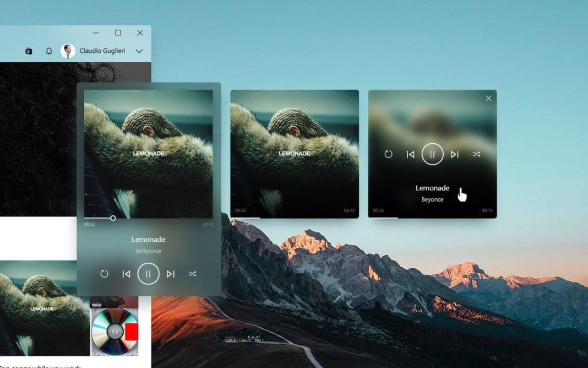The image size is (588, 368).
Task: Expand the dropdown next to Claudio Guglieri
Action: point(139,51)
